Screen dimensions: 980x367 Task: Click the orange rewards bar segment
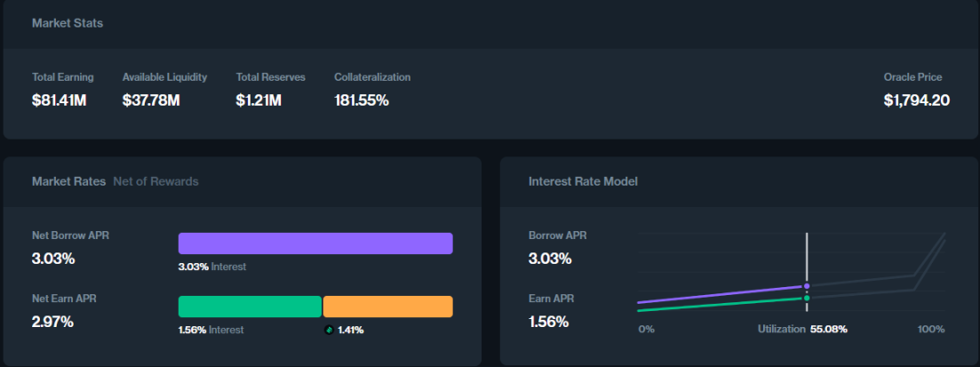(x=387, y=307)
